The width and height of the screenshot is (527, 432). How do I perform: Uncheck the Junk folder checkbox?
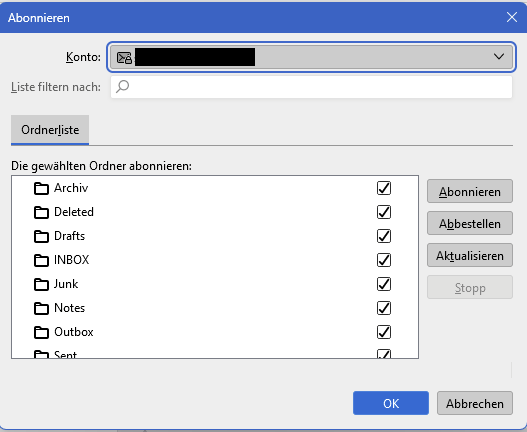(384, 284)
